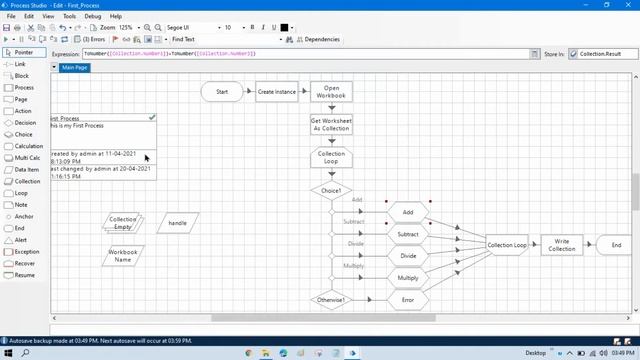The height and width of the screenshot is (360, 640).
Task: Click the binoculars find icon
Action: (x=289, y=40)
